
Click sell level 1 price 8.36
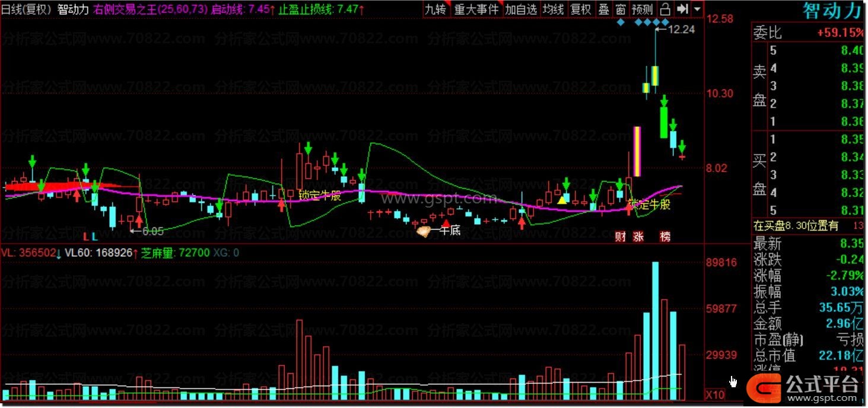point(851,122)
